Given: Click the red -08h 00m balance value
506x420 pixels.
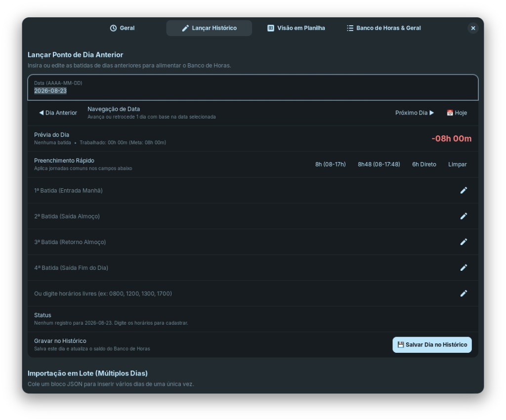Looking at the screenshot, I should (x=452, y=139).
